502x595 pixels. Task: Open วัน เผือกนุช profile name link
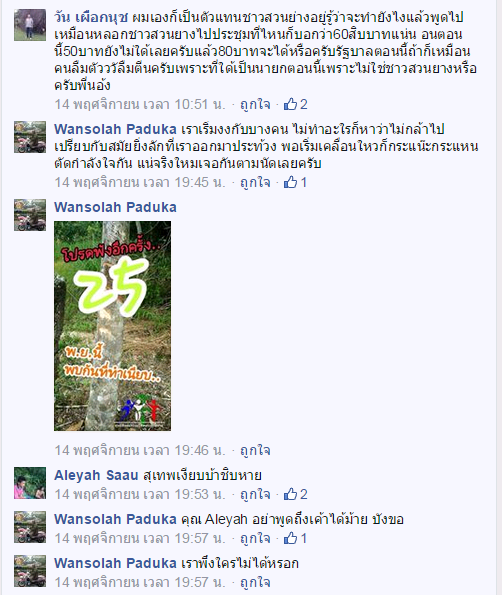(91, 18)
